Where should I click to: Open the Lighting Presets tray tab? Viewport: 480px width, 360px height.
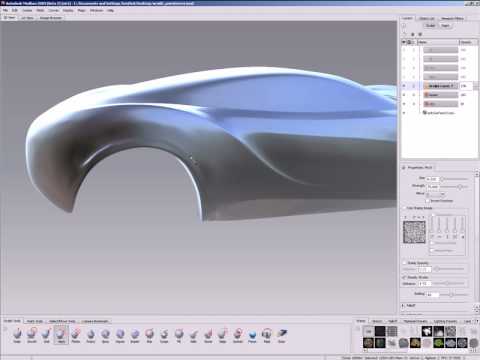coord(445,321)
